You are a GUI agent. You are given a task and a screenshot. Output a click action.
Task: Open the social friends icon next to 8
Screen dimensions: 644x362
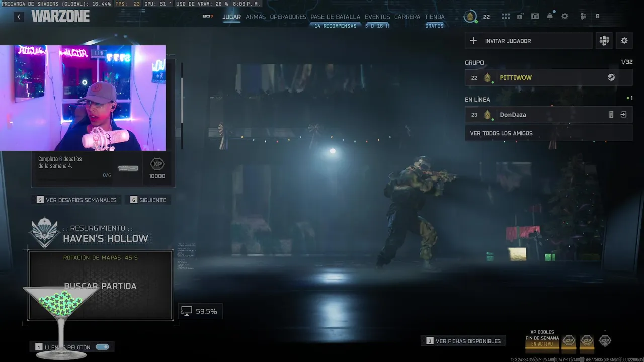click(583, 16)
